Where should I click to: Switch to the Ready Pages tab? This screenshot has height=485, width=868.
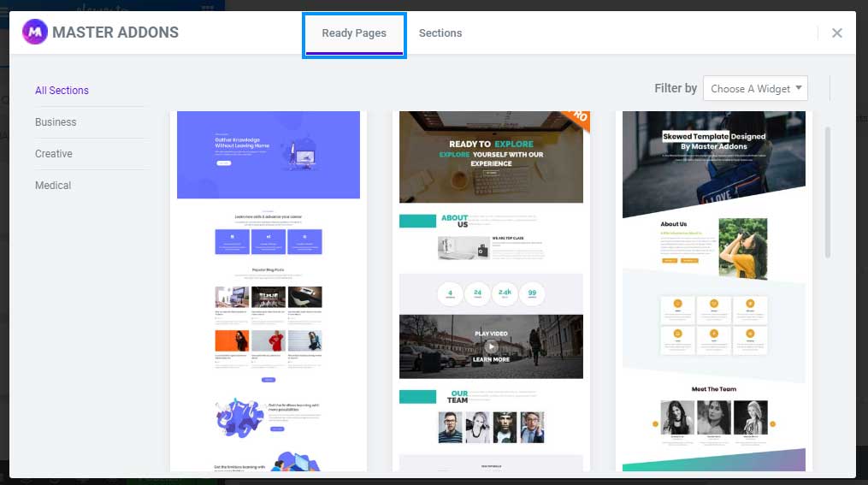pyautogui.click(x=354, y=33)
